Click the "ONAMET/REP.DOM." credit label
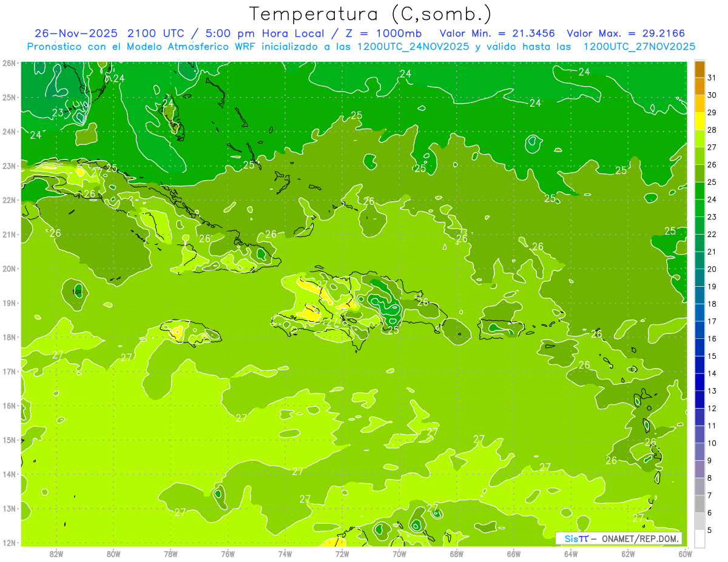The width and height of the screenshot is (728, 562). pos(640,538)
